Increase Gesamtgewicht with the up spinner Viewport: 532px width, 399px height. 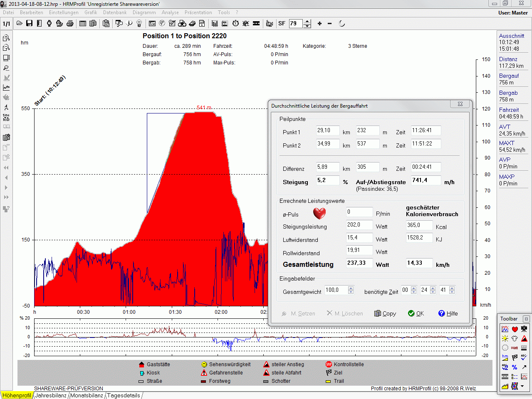coord(351,288)
